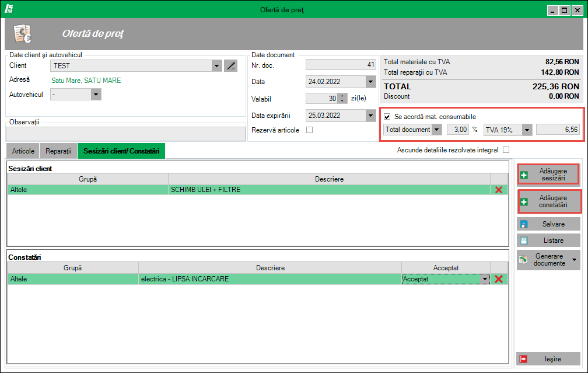This screenshot has width=588, height=373.
Task: Switch to the Reparații tab
Action: click(58, 151)
